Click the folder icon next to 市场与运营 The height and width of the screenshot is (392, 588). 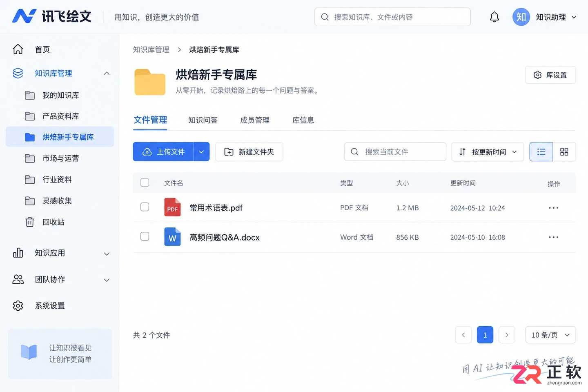(x=30, y=158)
